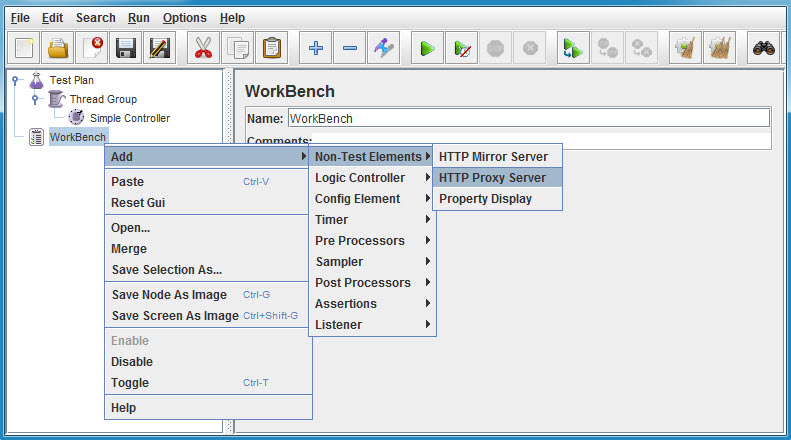Expand all nodes with plus icon

pos(315,48)
